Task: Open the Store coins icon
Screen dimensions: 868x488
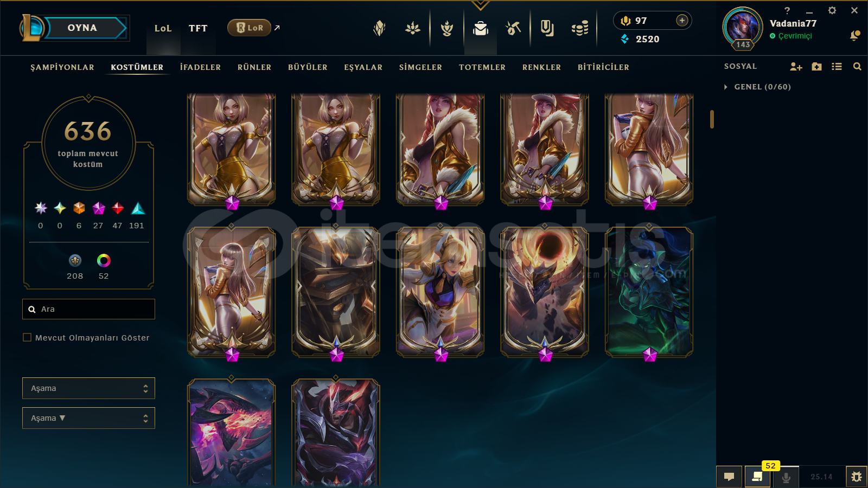Action: 580,28
